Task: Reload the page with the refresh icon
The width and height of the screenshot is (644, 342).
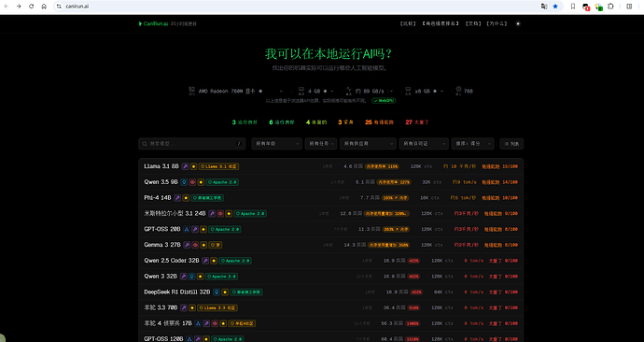Action: click(x=31, y=7)
